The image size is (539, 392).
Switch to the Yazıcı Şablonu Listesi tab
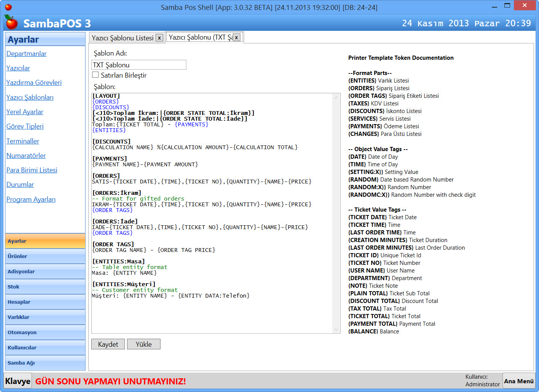point(122,38)
